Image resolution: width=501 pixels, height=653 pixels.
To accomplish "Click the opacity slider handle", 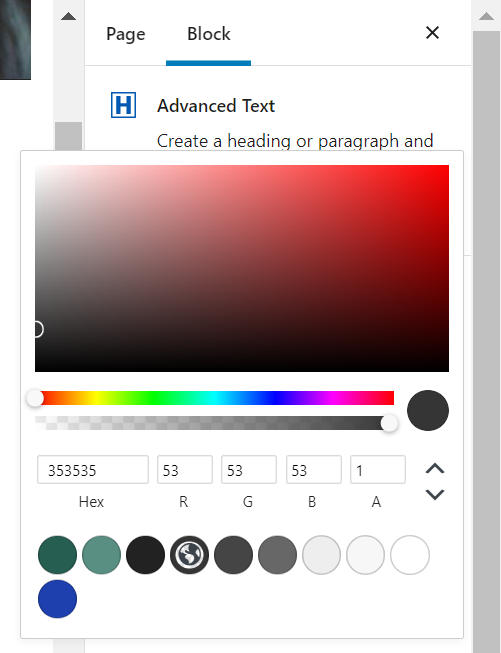I will pos(389,424).
